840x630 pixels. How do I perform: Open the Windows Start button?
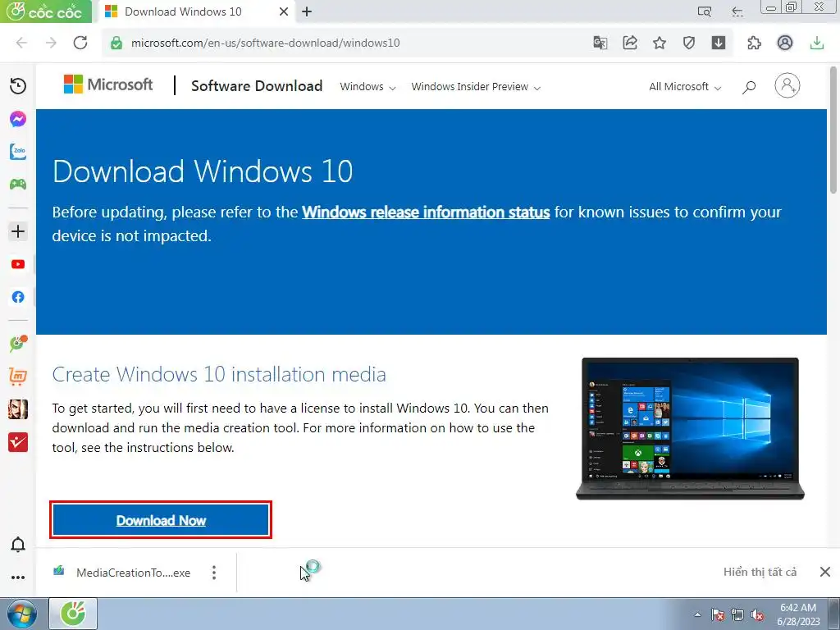click(21, 614)
